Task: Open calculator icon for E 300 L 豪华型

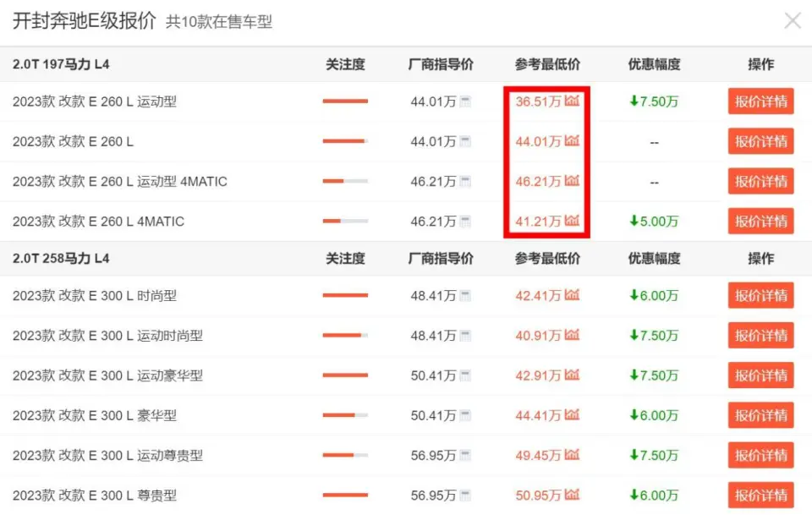Action: click(x=465, y=415)
